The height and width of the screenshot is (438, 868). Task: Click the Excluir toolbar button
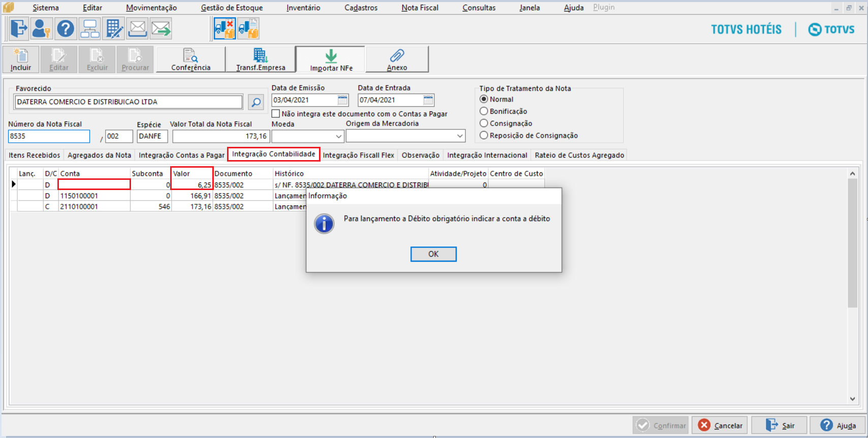97,59
